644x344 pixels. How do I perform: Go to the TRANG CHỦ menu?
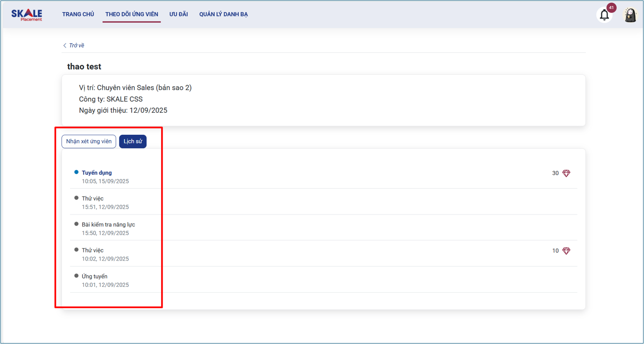click(78, 14)
